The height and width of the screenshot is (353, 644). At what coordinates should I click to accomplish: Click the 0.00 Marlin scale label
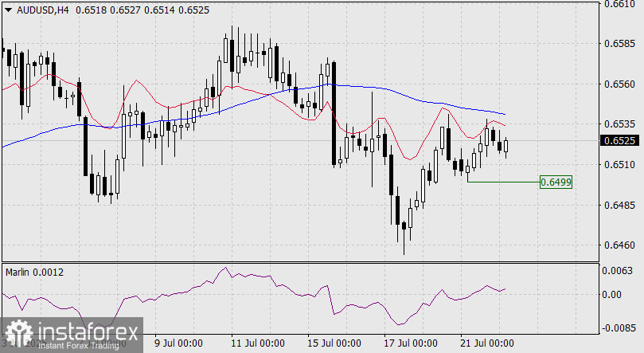click(x=611, y=294)
